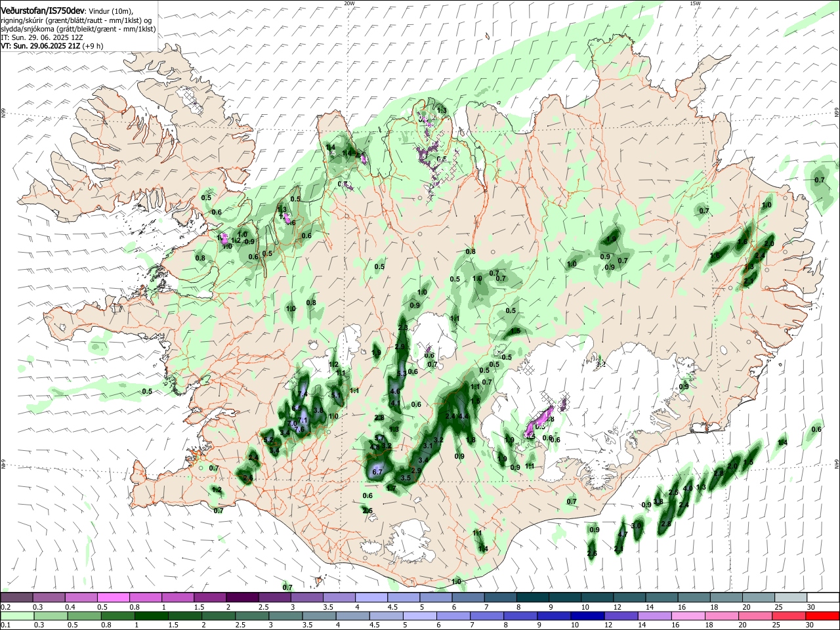Viewport: 840px width, 630px height.
Task: Click the 6.7 precipitation value
Action: click(x=377, y=472)
